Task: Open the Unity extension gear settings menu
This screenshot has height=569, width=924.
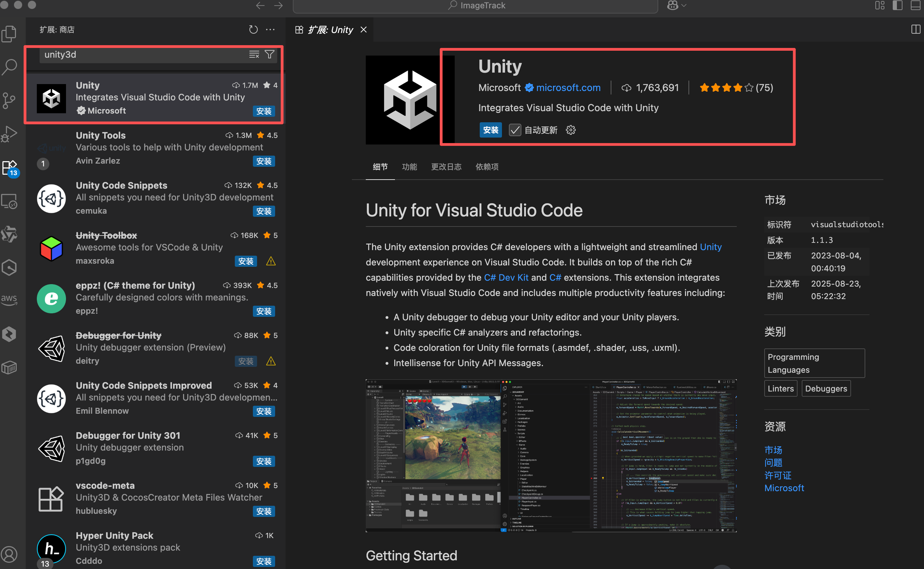Action: click(x=570, y=130)
